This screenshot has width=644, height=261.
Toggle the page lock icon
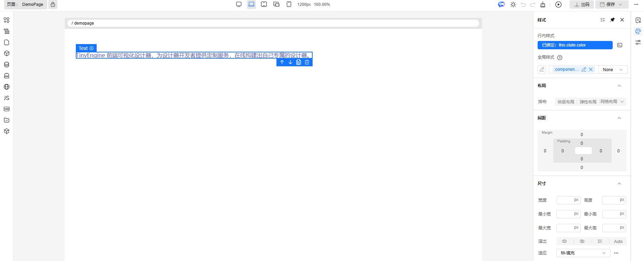[x=53, y=5]
